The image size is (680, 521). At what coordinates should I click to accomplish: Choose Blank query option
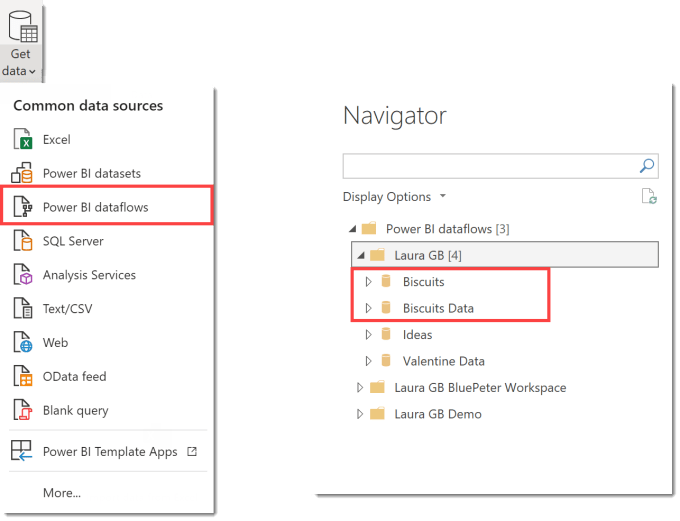75,410
